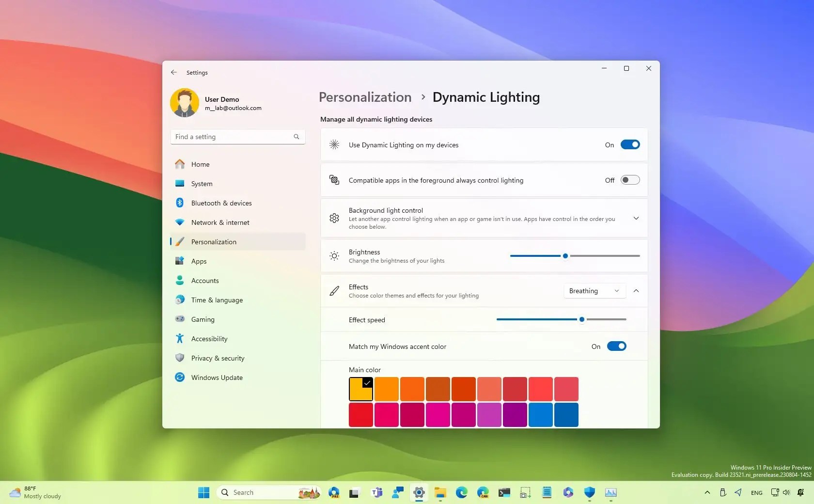
Task: Open the Bluetooth & devices settings icon
Action: [x=179, y=203]
